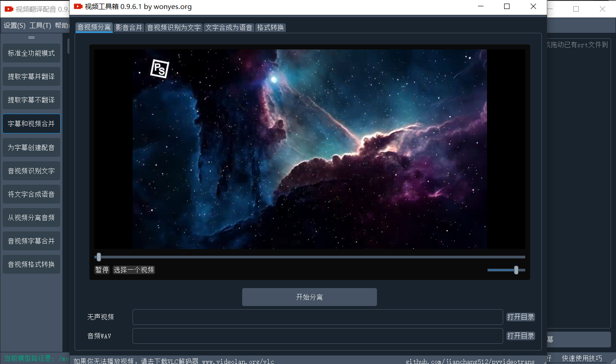Click 快速使用技巧 in the main window
616x364 pixels.
[582, 358]
